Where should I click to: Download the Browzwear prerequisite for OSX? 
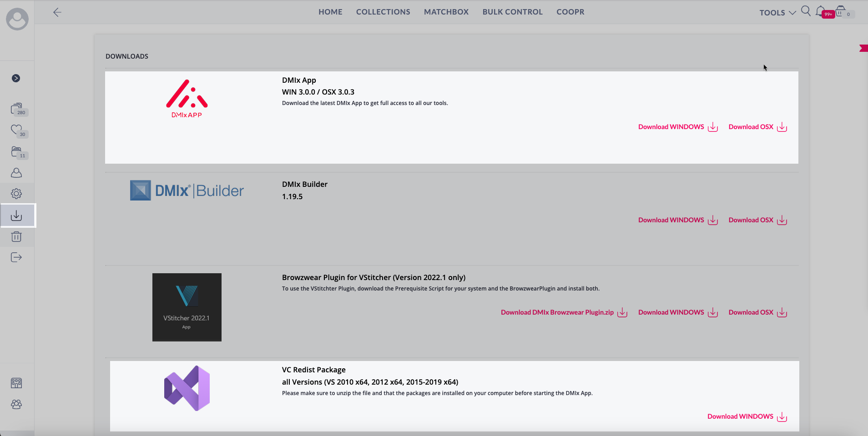(x=758, y=312)
